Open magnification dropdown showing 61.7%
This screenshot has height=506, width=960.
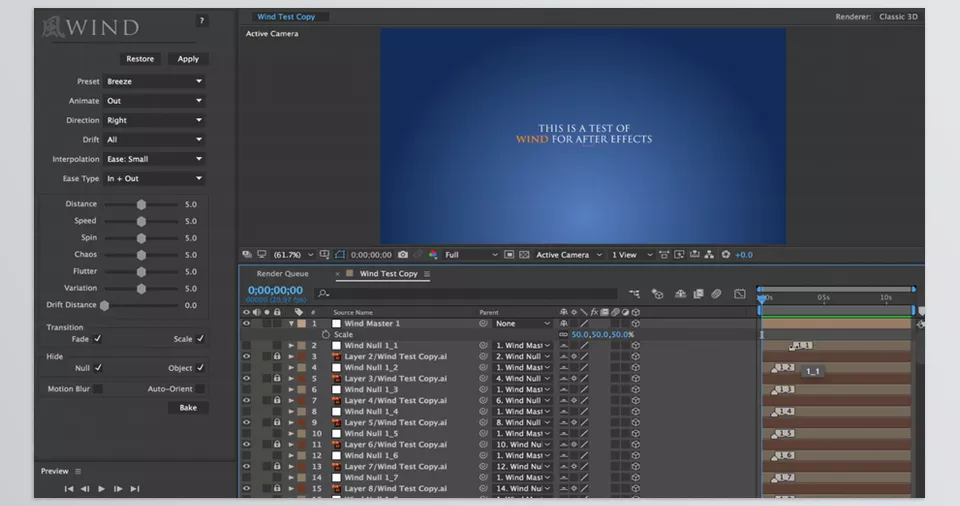[x=293, y=255]
